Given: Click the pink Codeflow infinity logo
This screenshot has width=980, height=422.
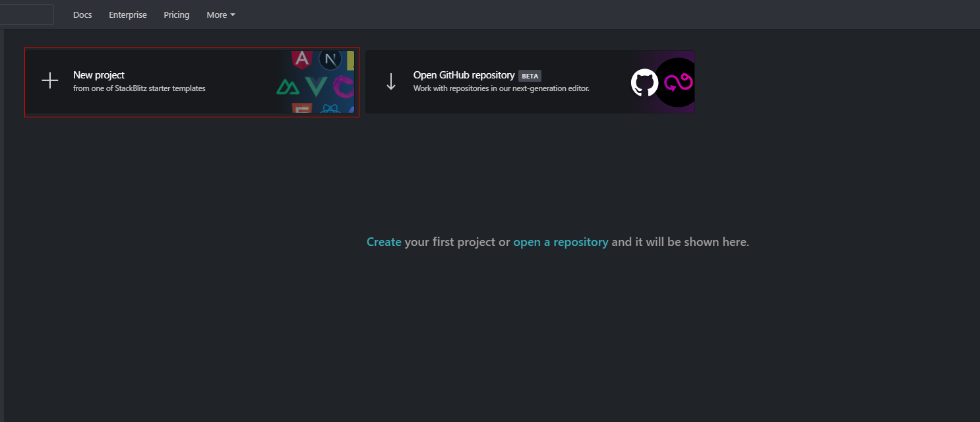Looking at the screenshot, I should point(678,83).
